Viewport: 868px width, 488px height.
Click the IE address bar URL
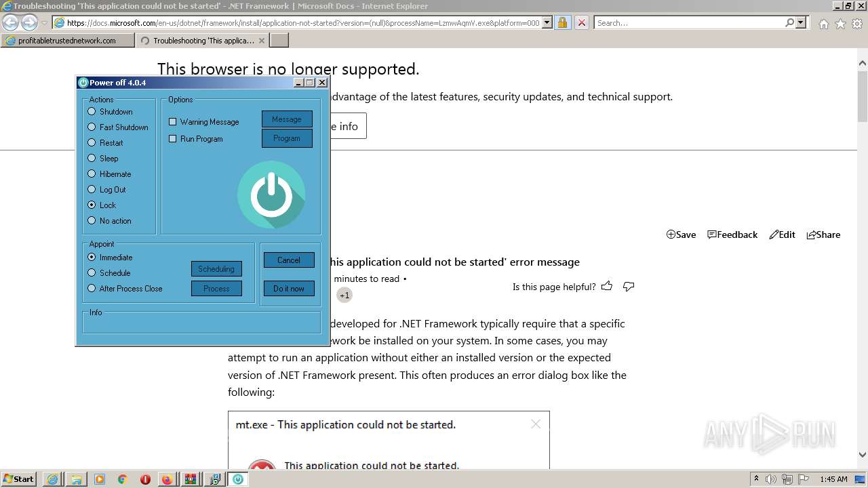(x=303, y=22)
